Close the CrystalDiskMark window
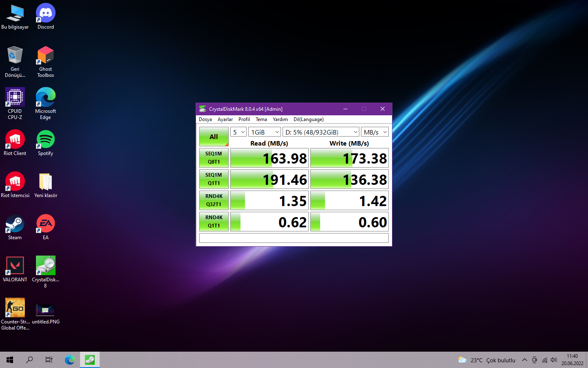 click(383, 109)
